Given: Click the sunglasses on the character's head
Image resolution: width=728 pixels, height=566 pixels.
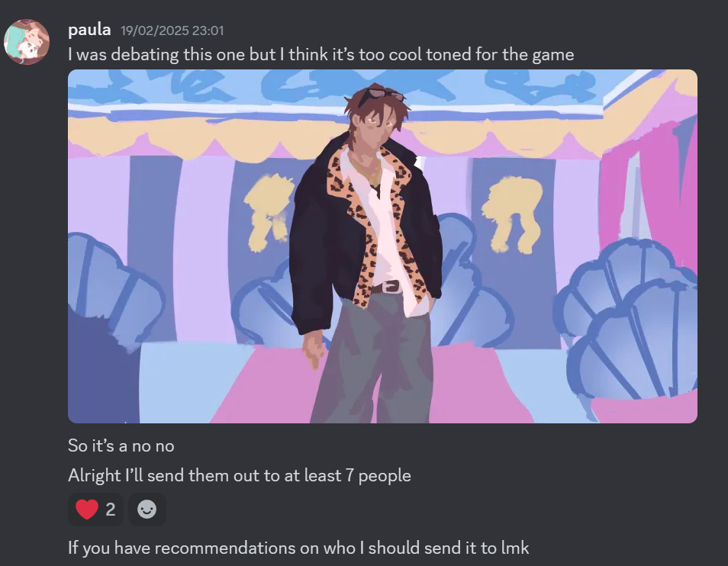Looking at the screenshot, I should click(x=381, y=95).
